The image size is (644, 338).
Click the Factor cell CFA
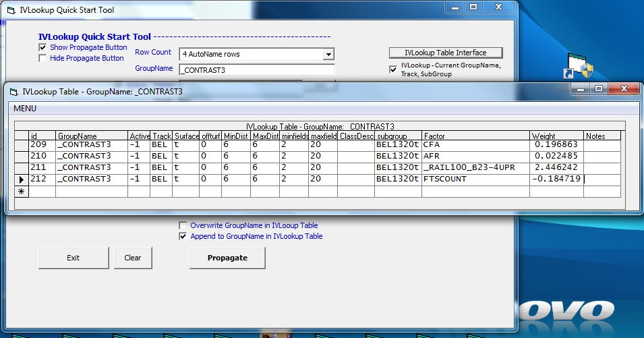click(x=475, y=145)
